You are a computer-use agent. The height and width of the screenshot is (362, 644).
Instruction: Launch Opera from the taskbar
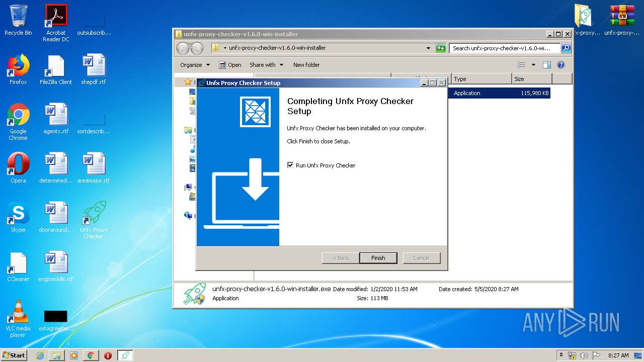(x=108, y=355)
